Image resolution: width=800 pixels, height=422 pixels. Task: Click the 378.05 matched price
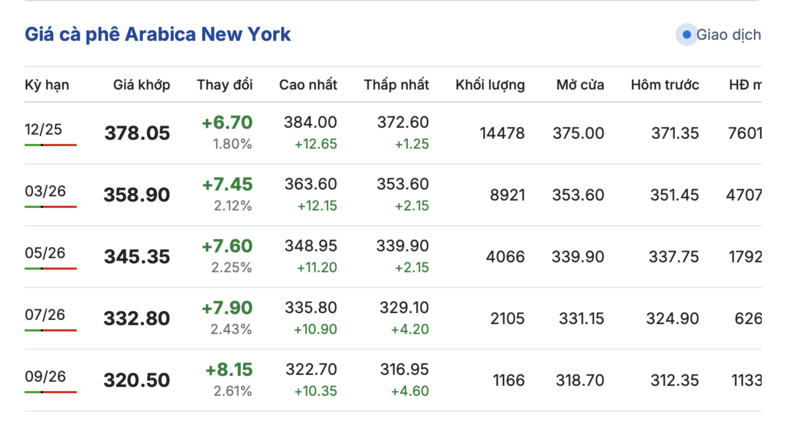click(137, 133)
